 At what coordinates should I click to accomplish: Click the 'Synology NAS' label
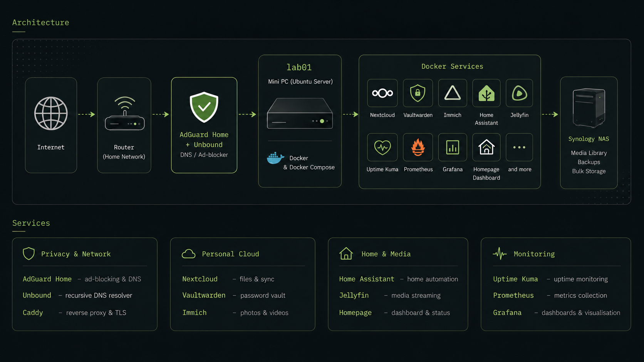[x=589, y=139]
